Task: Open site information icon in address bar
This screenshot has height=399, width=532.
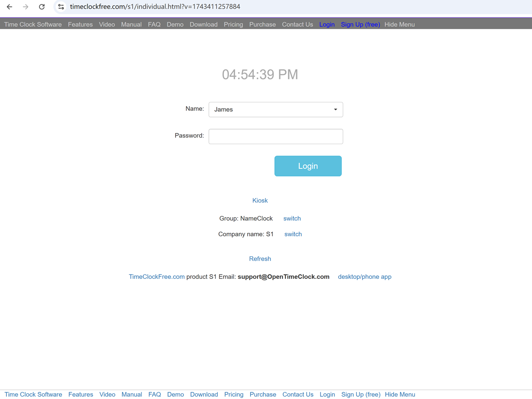Action: point(61,7)
